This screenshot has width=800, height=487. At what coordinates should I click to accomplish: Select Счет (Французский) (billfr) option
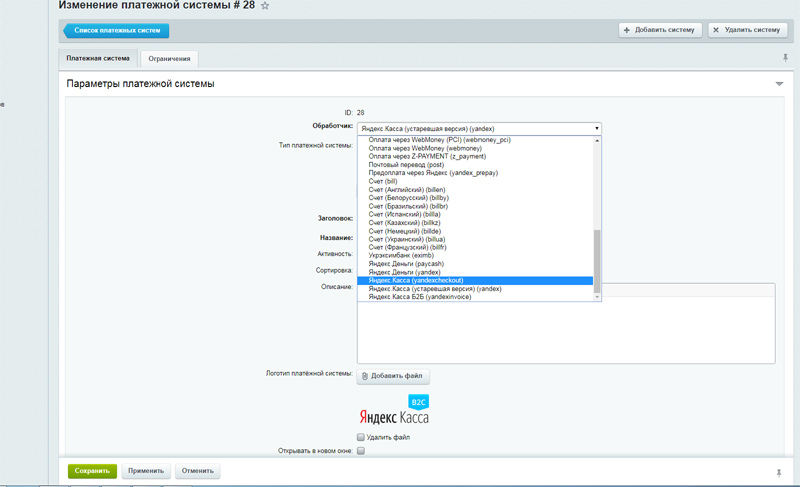(x=476, y=247)
